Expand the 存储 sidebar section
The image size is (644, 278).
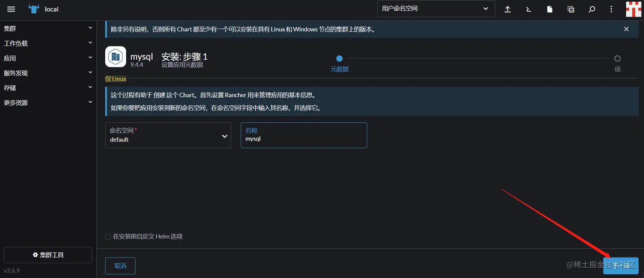click(x=48, y=88)
